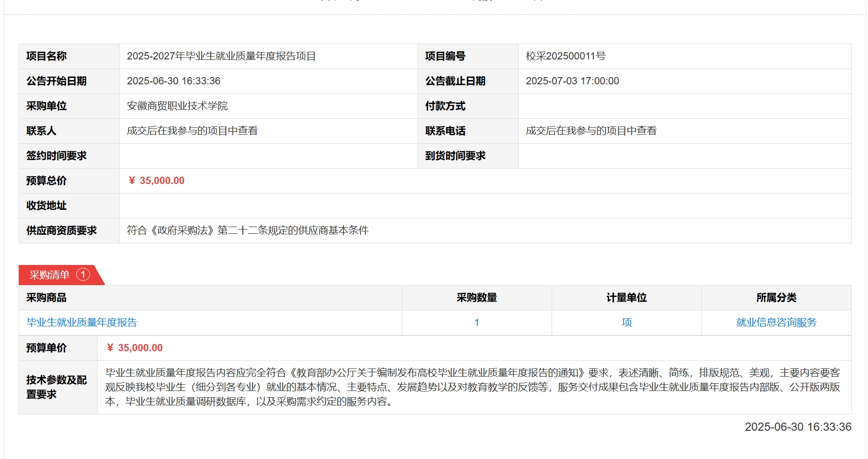Image resolution: width=868 pixels, height=459 pixels.
Task: Open the 毕业生就业质量年度报告 item link
Action: point(82,322)
